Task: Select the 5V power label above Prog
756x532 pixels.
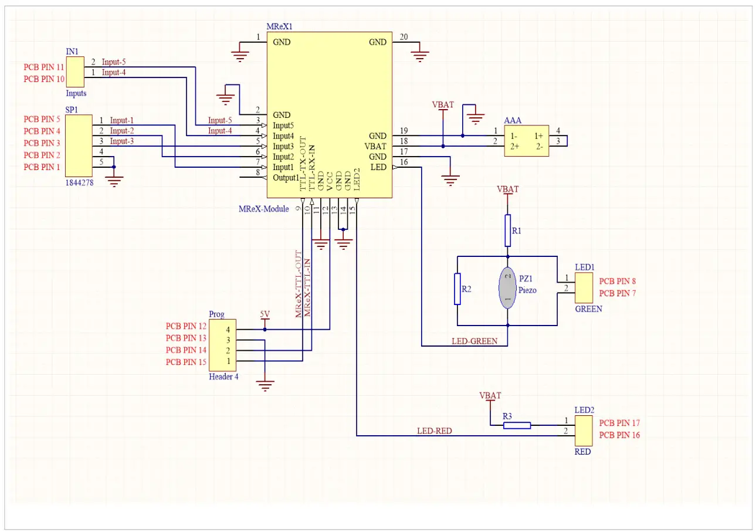Action: click(264, 314)
